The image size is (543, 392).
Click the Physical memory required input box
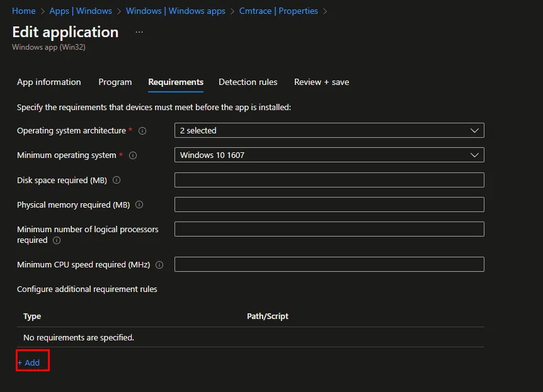329,204
